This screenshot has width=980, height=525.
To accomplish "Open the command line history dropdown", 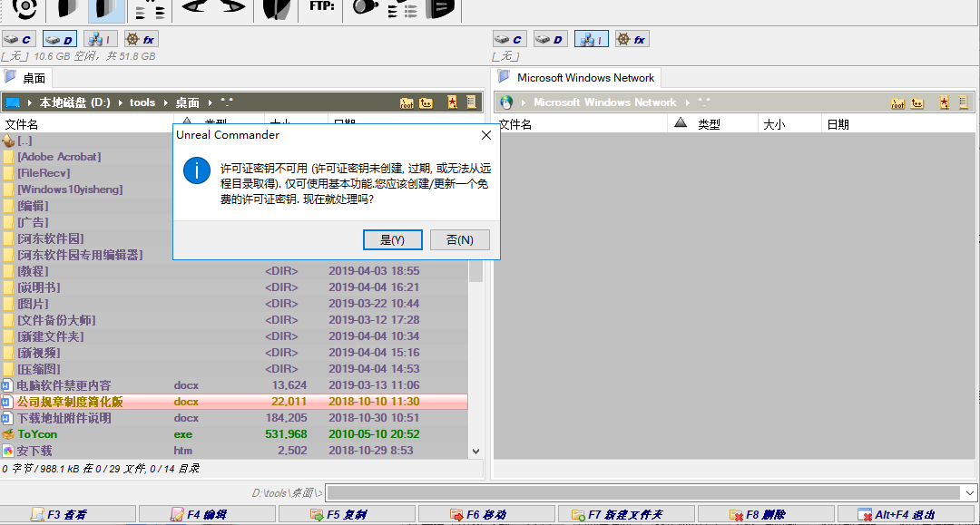I will (969, 493).
